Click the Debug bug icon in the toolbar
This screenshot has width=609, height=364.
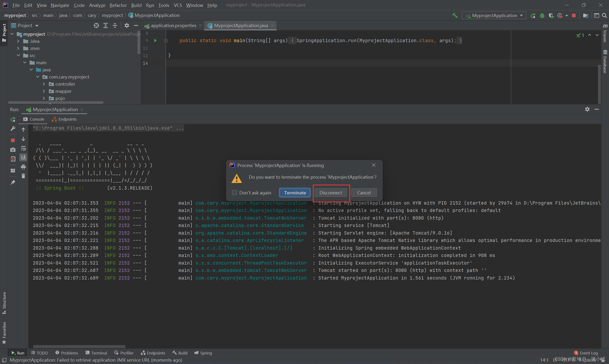pyautogui.click(x=542, y=16)
